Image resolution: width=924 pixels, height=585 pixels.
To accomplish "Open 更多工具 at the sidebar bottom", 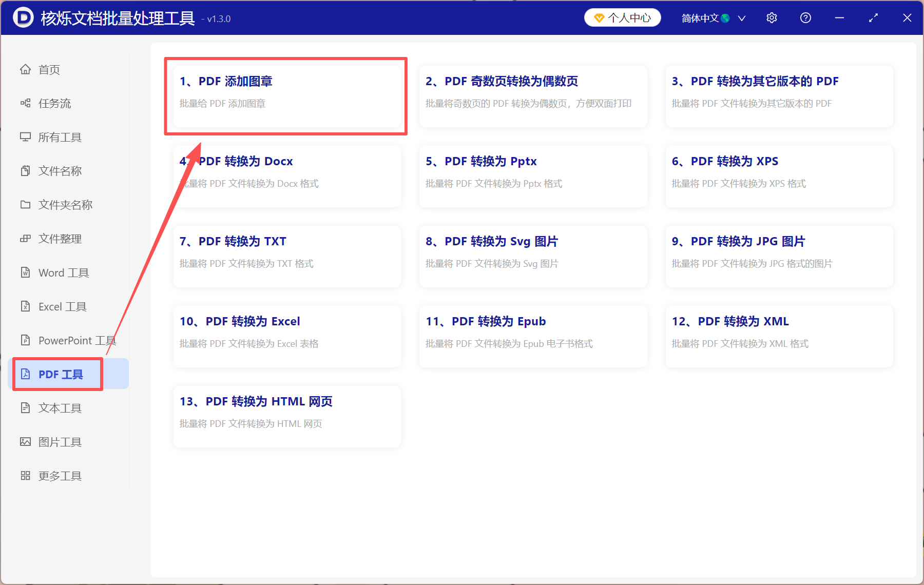I will (x=26, y=475).
